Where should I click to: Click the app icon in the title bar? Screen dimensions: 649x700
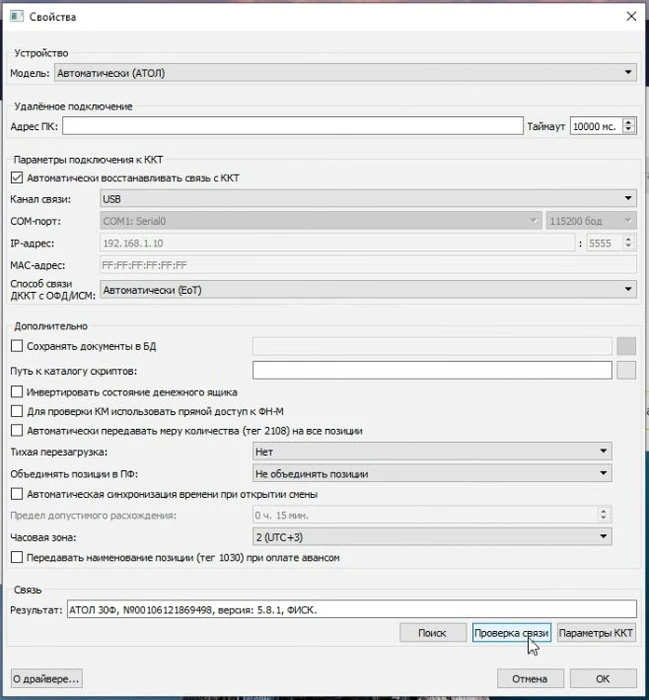click(x=19, y=17)
